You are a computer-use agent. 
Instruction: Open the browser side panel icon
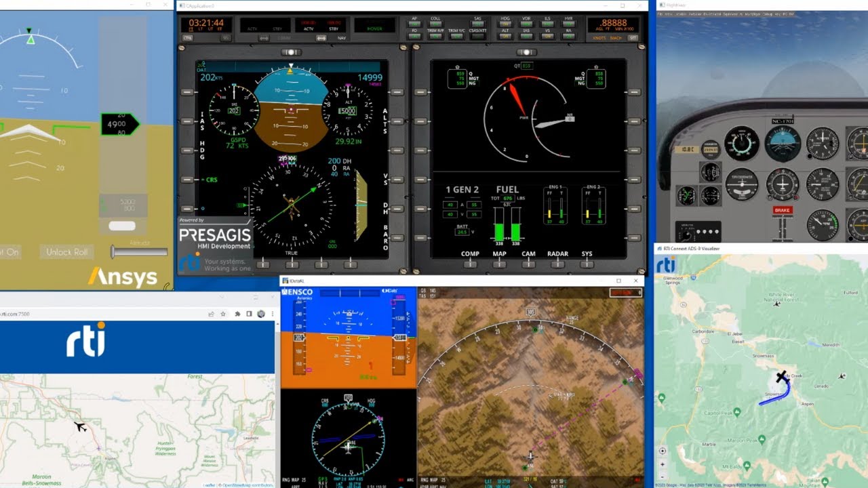(249, 314)
